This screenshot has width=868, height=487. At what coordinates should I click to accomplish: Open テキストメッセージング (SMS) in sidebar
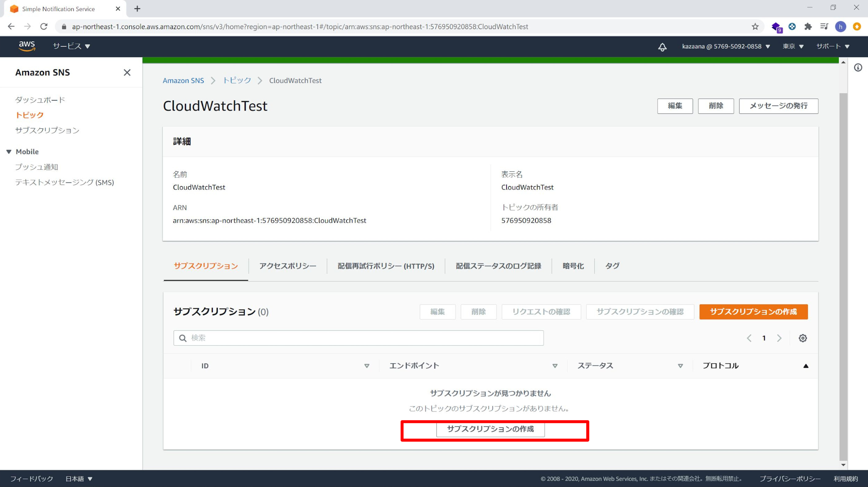pos(64,182)
